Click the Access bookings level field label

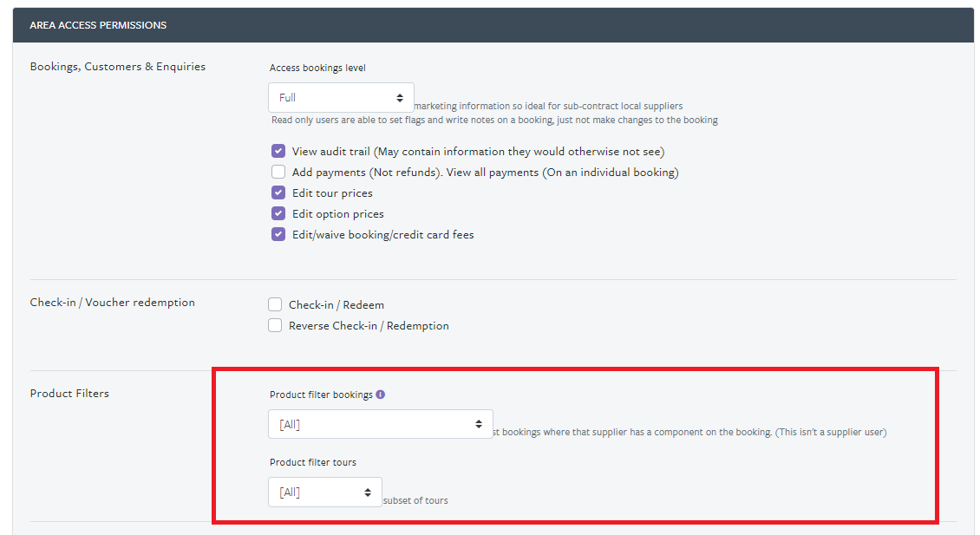pos(317,68)
